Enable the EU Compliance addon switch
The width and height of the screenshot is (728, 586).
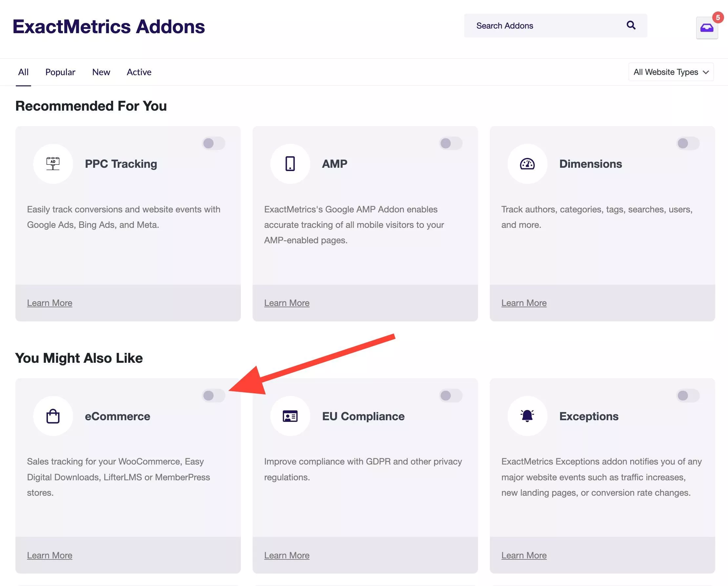[x=450, y=395]
